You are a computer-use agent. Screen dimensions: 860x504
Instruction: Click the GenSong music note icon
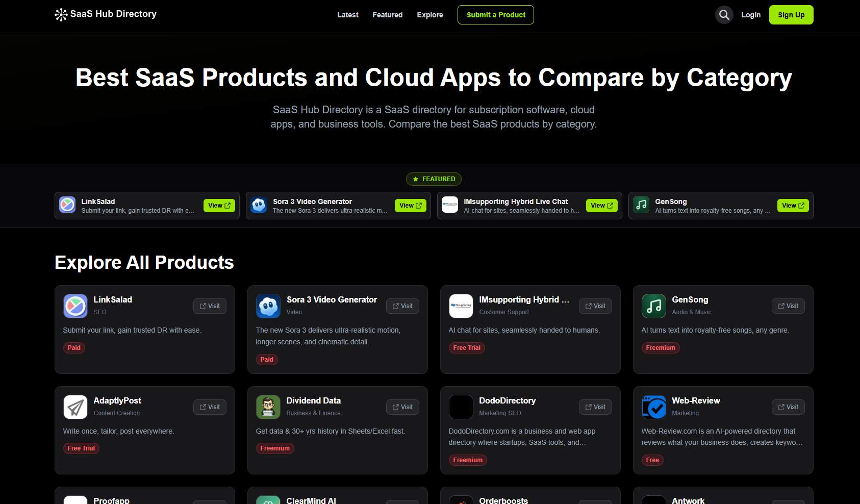653,306
